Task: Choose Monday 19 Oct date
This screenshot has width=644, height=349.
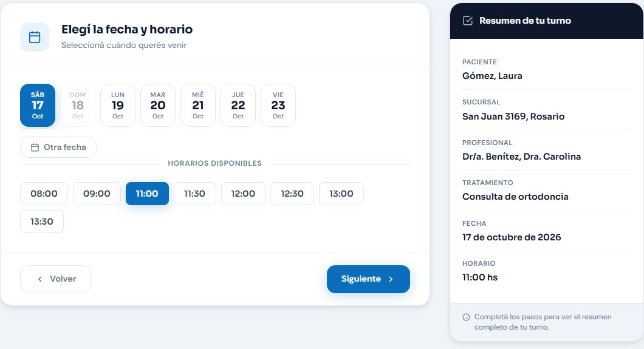Action: (118, 106)
